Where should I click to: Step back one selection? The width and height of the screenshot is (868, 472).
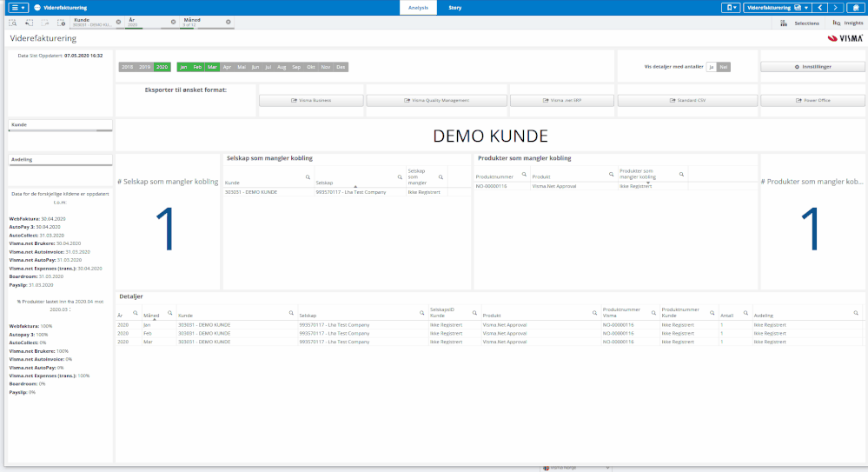(29, 22)
